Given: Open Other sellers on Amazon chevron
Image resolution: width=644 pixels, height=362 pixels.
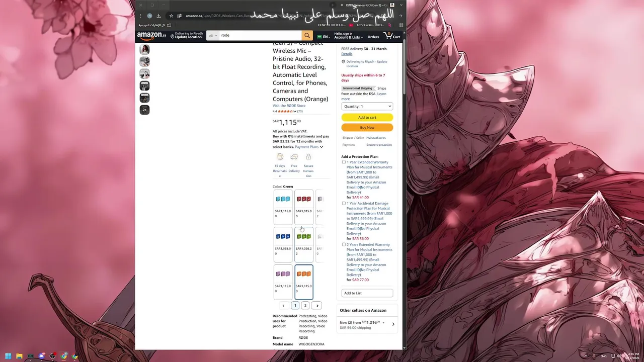Looking at the screenshot, I should pyautogui.click(x=393, y=324).
